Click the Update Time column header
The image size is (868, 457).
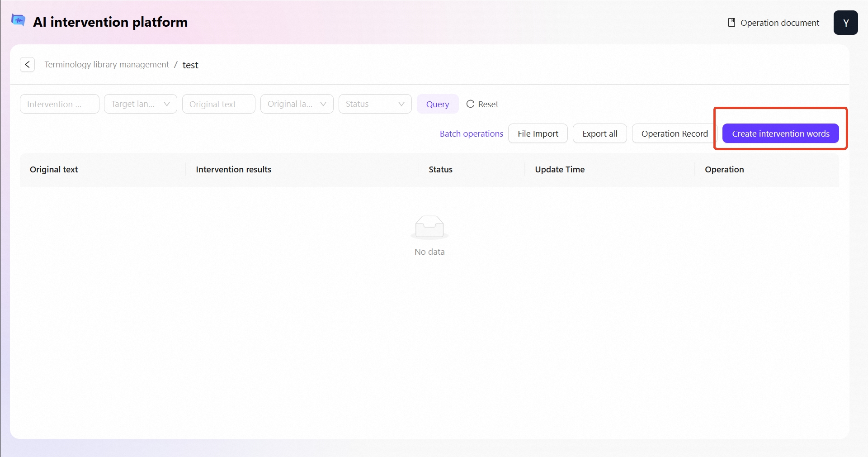(560, 170)
